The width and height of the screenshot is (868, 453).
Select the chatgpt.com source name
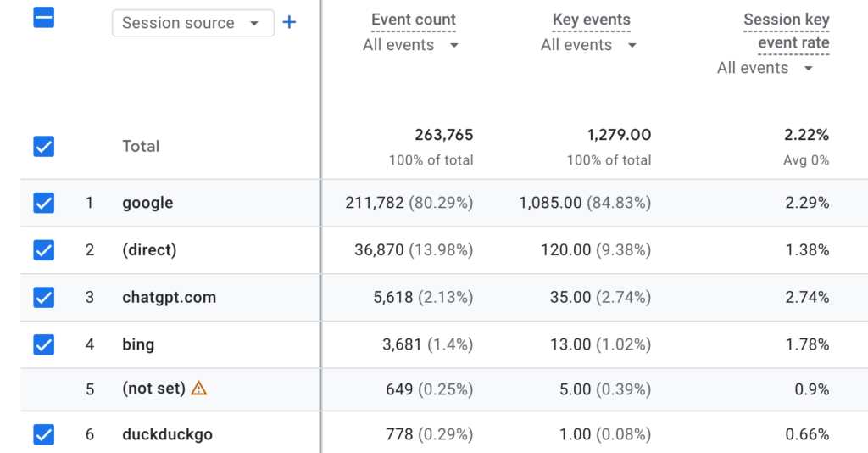coord(169,298)
